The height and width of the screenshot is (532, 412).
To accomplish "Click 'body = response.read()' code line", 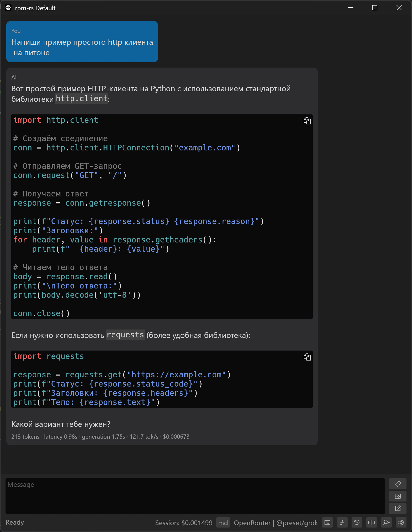I will (65, 277).
